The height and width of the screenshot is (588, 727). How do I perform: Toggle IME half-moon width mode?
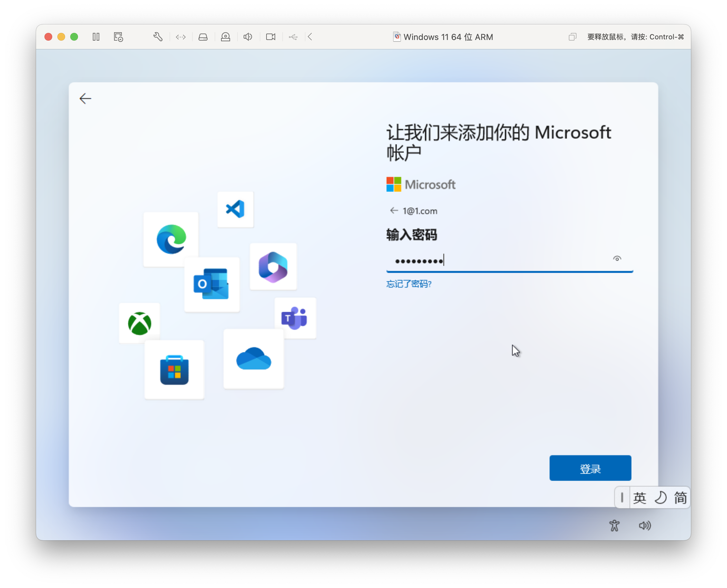(660, 498)
